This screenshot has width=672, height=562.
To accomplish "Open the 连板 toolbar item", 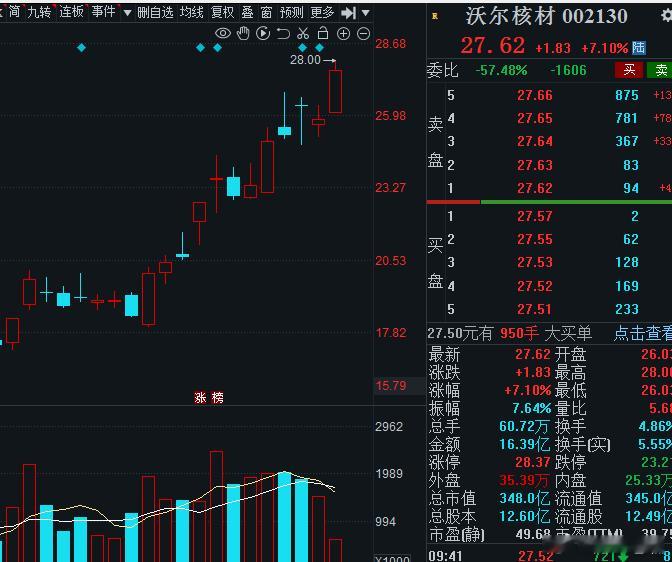I will [x=71, y=12].
